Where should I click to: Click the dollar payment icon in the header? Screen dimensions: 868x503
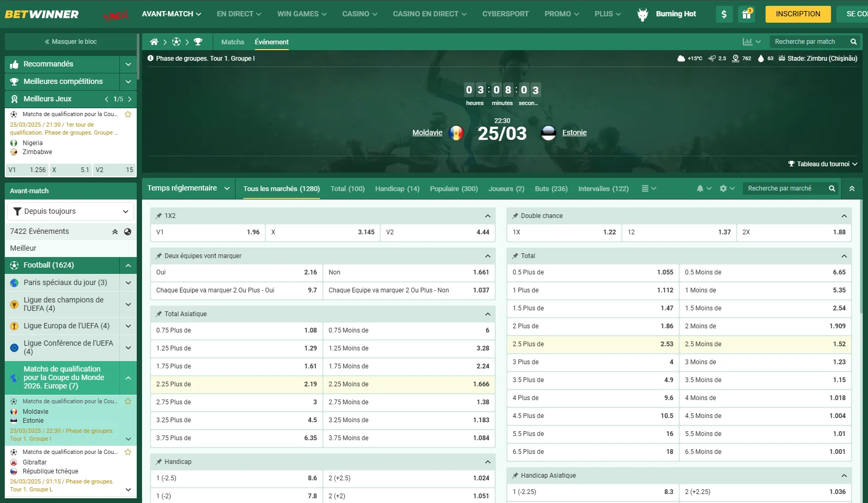pos(724,14)
